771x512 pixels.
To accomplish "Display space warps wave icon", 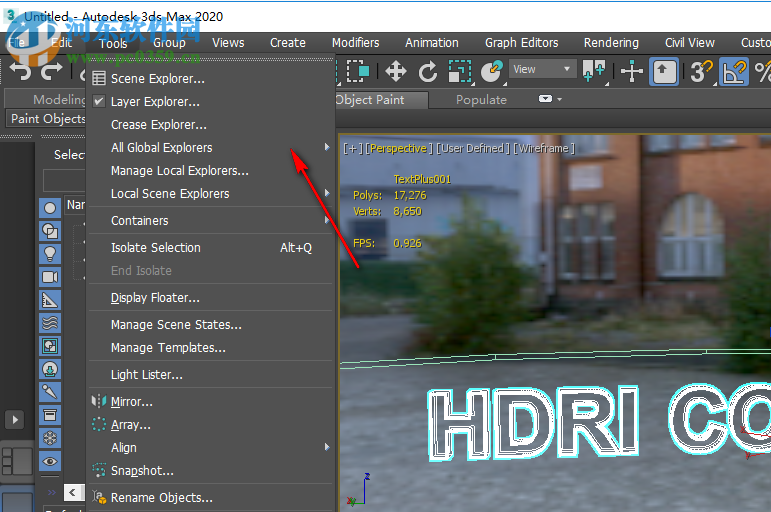I will tap(50, 323).
